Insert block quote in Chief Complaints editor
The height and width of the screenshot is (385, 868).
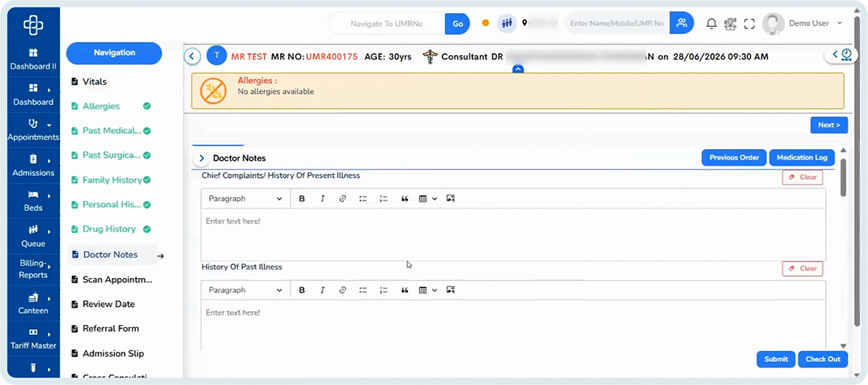[405, 198]
